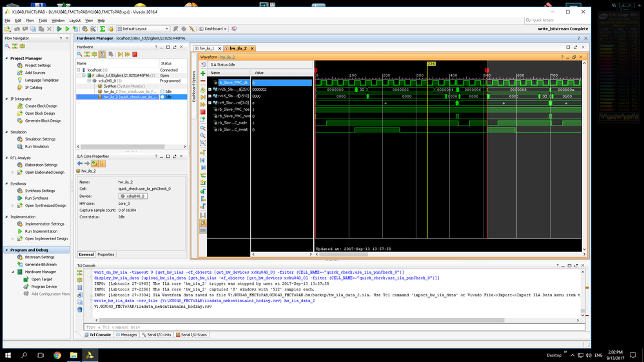Open File Explorer from the Windows taskbar
Screen dimensions: 644x362
click(x=73, y=355)
